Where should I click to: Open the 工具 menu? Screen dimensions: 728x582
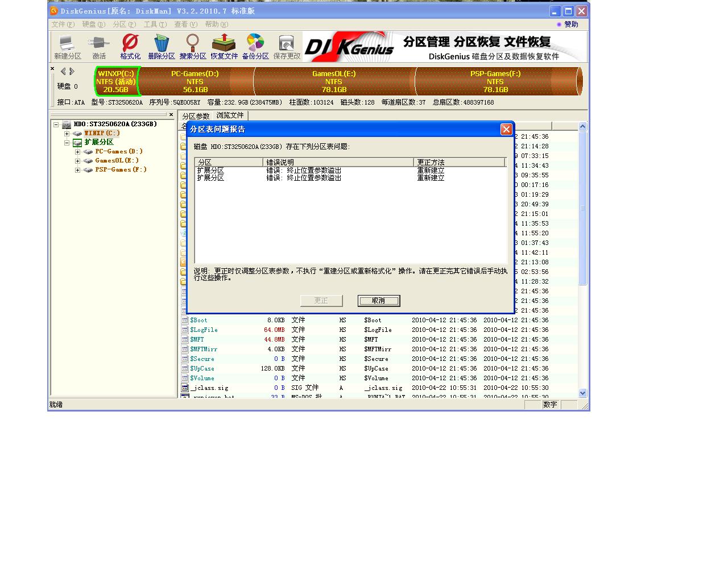click(x=155, y=24)
